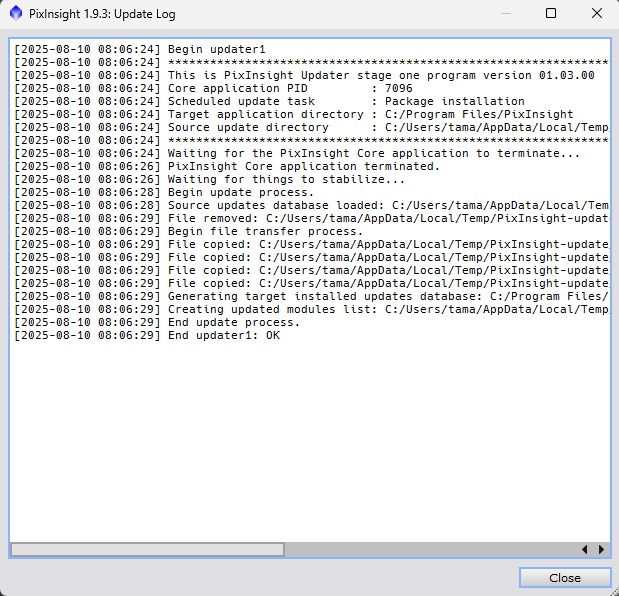The image size is (619, 596).
Task: Click the "Generating target installed updates database" line
Action: point(311,297)
